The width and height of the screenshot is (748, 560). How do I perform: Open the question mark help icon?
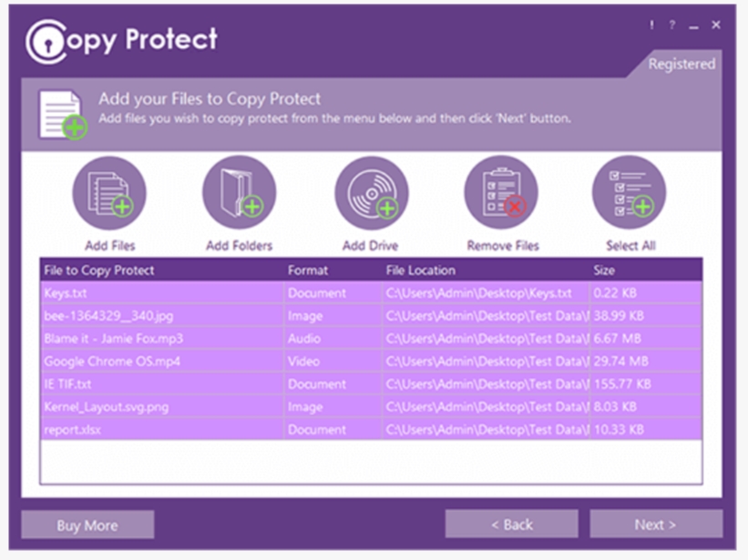[x=672, y=25]
